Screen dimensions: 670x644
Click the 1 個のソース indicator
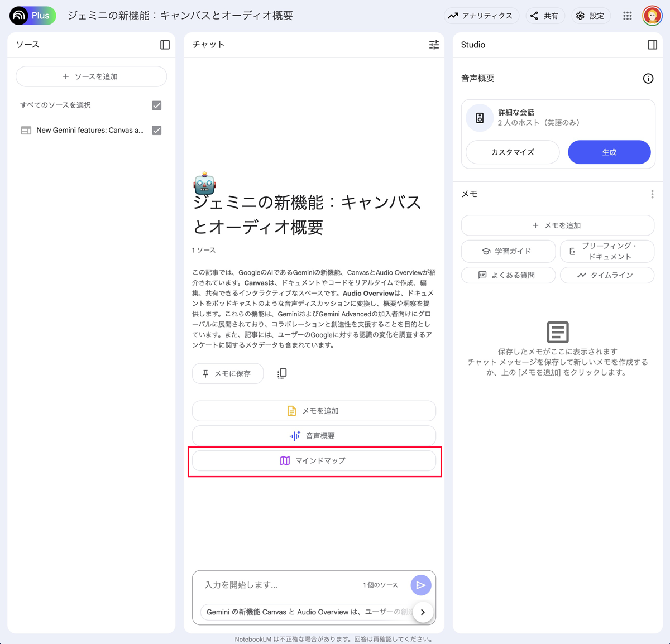coord(380,585)
